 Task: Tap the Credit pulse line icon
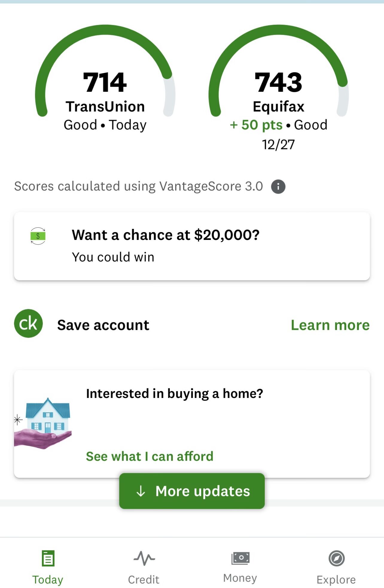click(x=144, y=558)
